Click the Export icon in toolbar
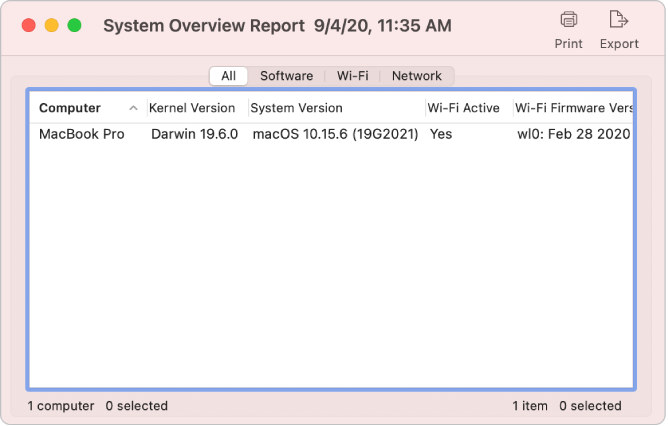The image size is (668, 426). [618, 19]
